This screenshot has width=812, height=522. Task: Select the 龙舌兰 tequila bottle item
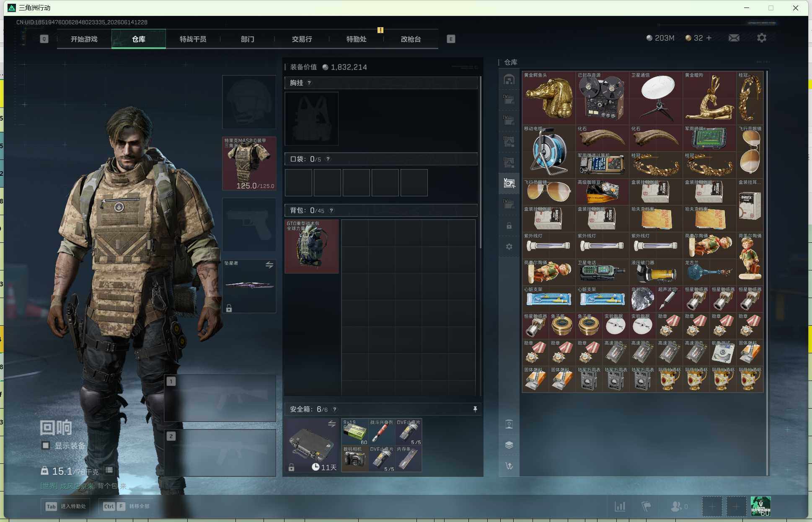pyautogui.click(x=709, y=272)
